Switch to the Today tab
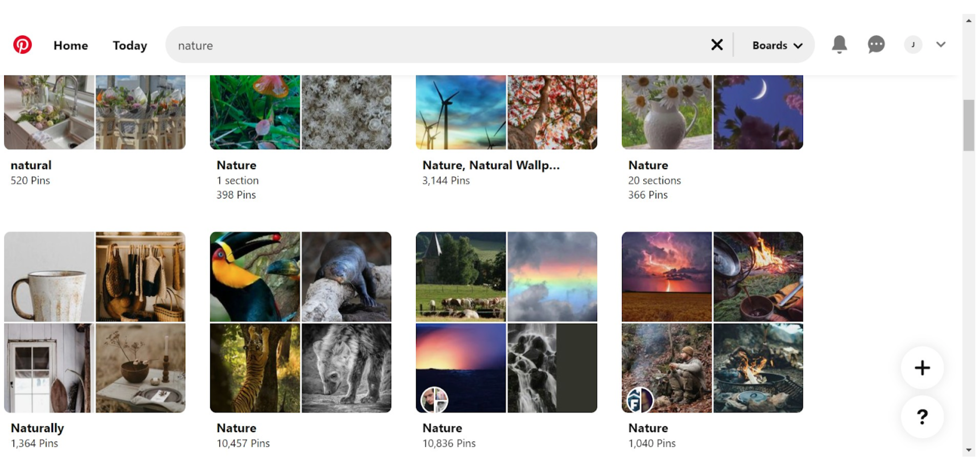Screen dimensions: 980x474 [x=129, y=45]
